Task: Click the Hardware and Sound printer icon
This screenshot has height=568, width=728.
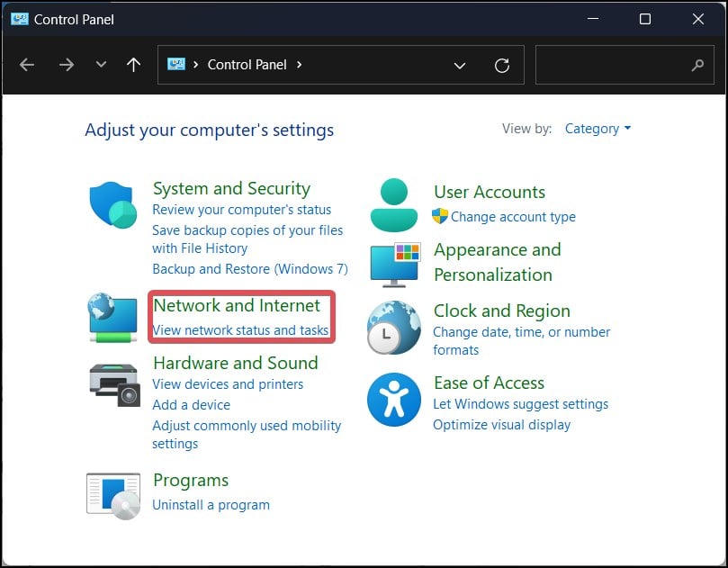Action: (x=114, y=385)
